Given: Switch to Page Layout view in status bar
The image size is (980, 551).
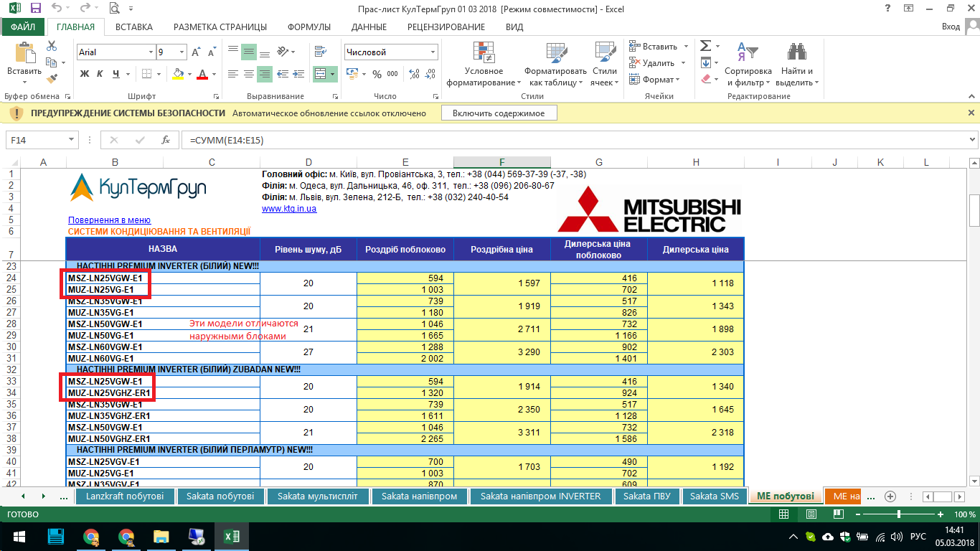Looking at the screenshot, I should (x=810, y=514).
